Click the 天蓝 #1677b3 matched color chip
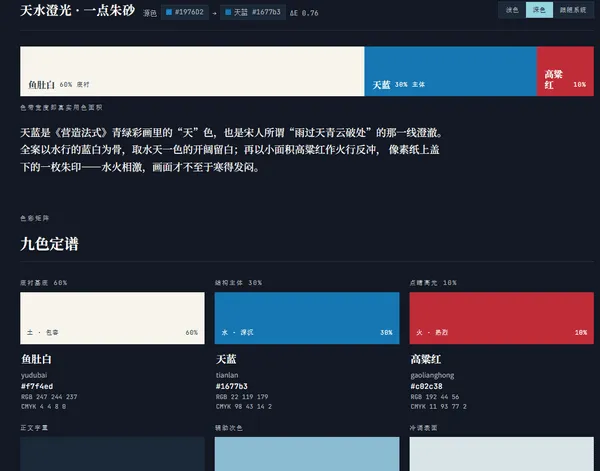Image resolution: width=600 pixels, height=471 pixels. pos(253,12)
